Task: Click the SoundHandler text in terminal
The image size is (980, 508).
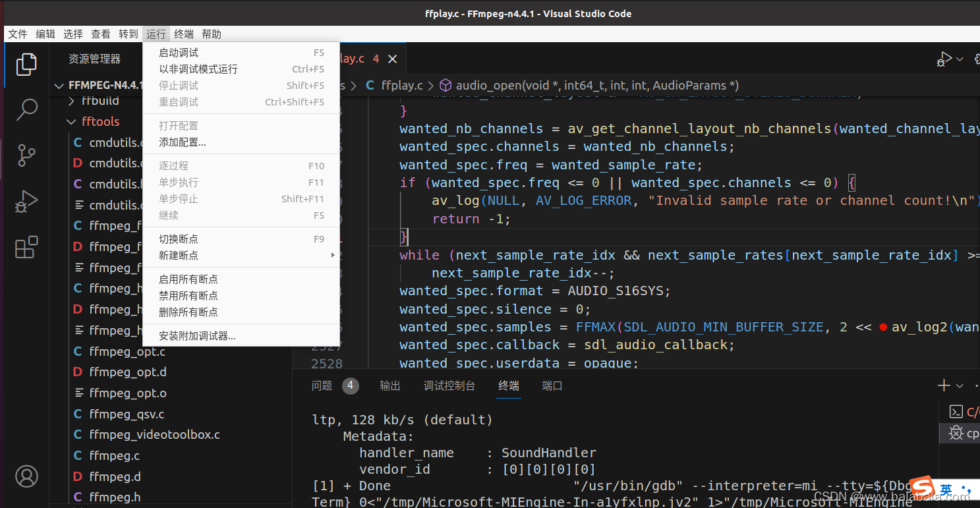Action: [x=548, y=453]
